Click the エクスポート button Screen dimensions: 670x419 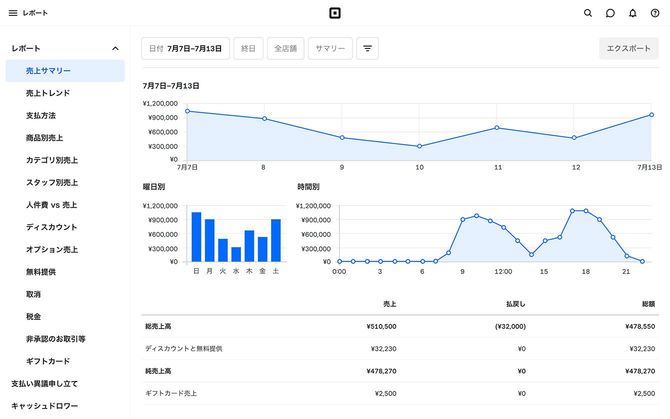pyautogui.click(x=629, y=48)
